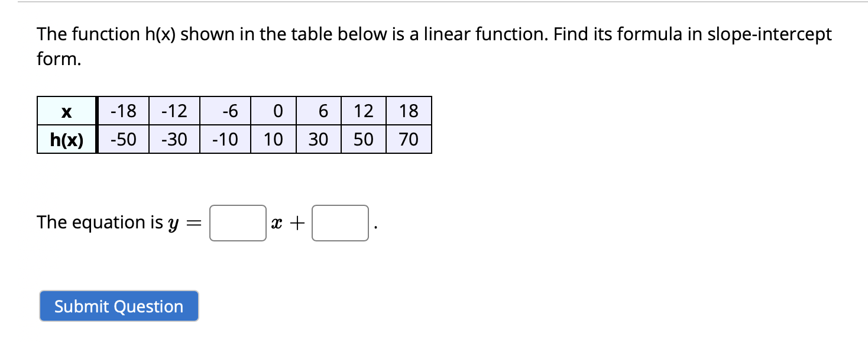Click the table cell with value 50
868x342 pixels.
click(364, 140)
